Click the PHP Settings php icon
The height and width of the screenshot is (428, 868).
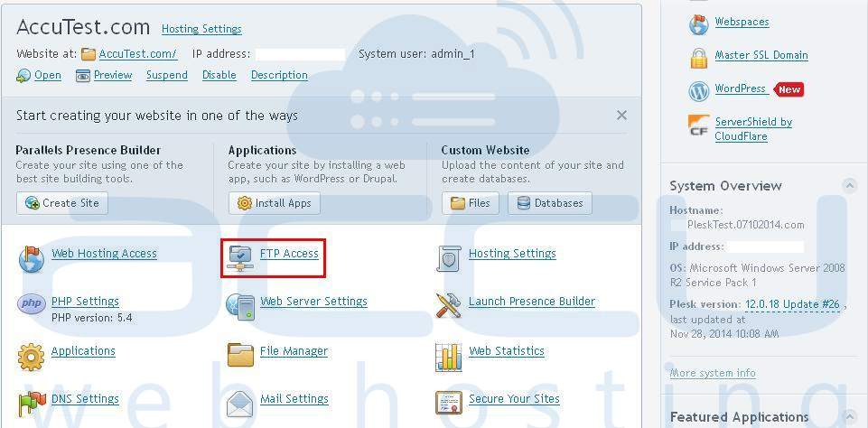point(32,303)
